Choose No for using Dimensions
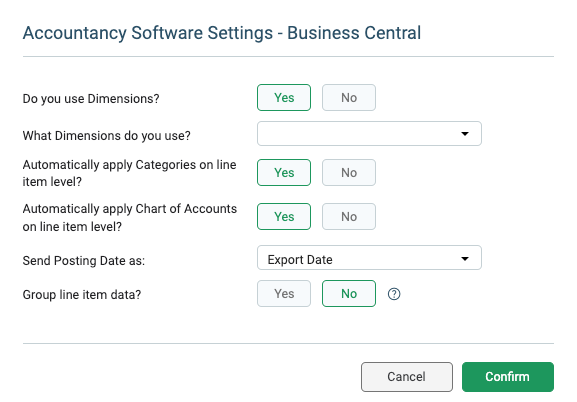577x402 pixels. (x=349, y=98)
